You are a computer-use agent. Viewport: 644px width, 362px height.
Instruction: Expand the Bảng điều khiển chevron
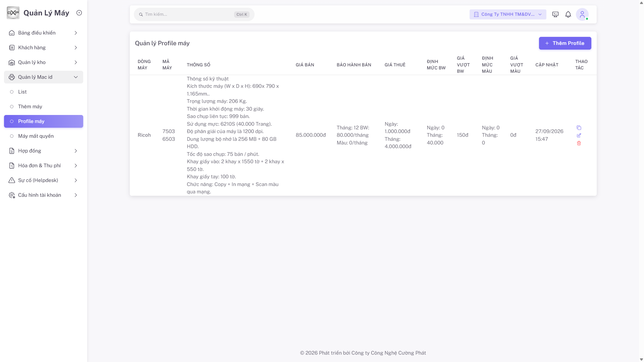point(76,33)
